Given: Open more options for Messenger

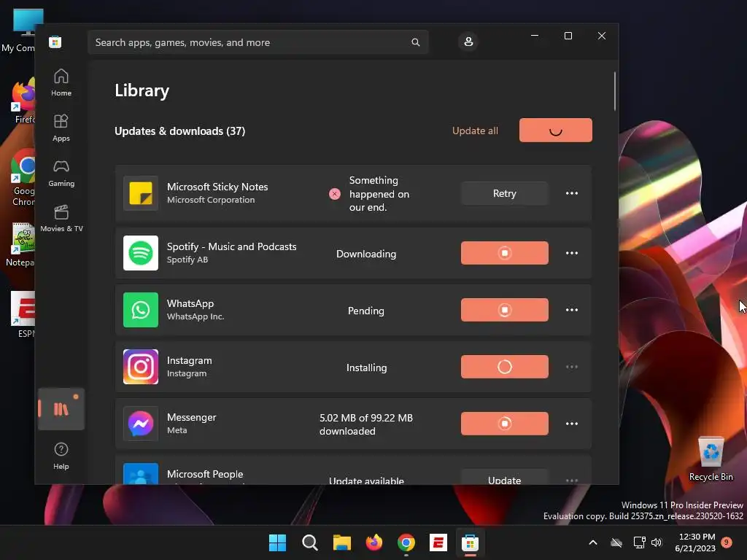Looking at the screenshot, I should tap(572, 424).
